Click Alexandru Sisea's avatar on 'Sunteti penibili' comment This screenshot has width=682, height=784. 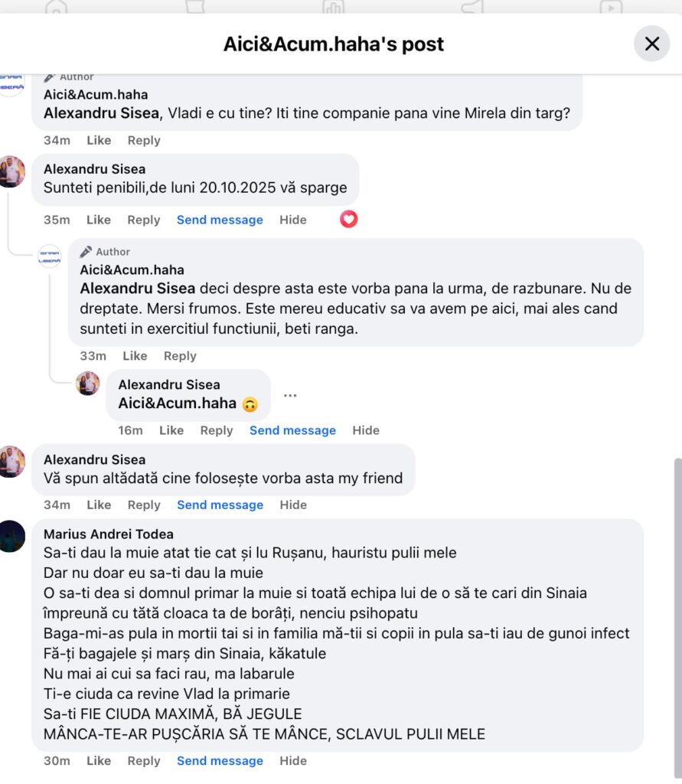(x=11, y=171)
